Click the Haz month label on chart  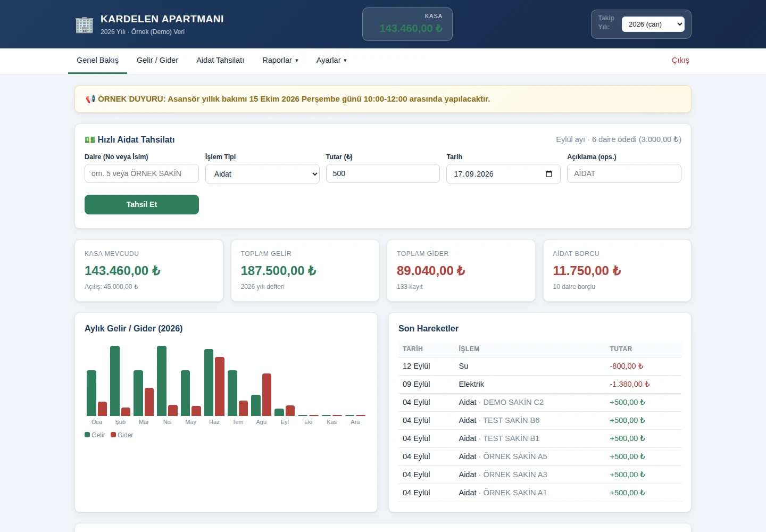[214, 422]
